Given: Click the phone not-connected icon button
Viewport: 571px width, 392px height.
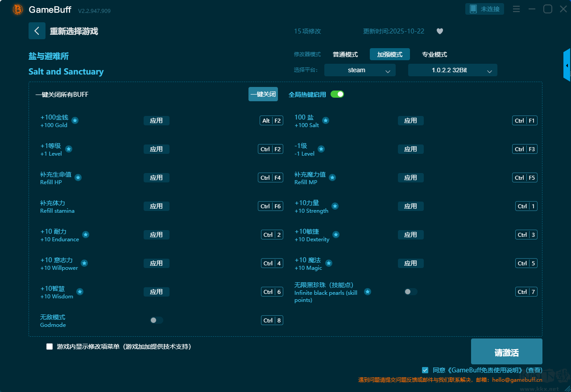Looking at the screenshot, I should tap(485, 9).
